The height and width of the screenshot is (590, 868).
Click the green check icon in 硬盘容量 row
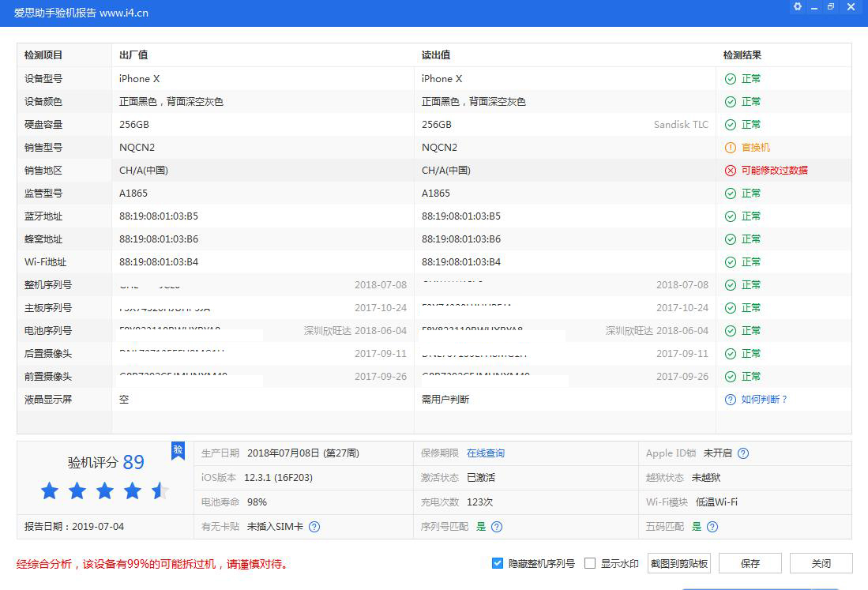[x=730, y=125]
